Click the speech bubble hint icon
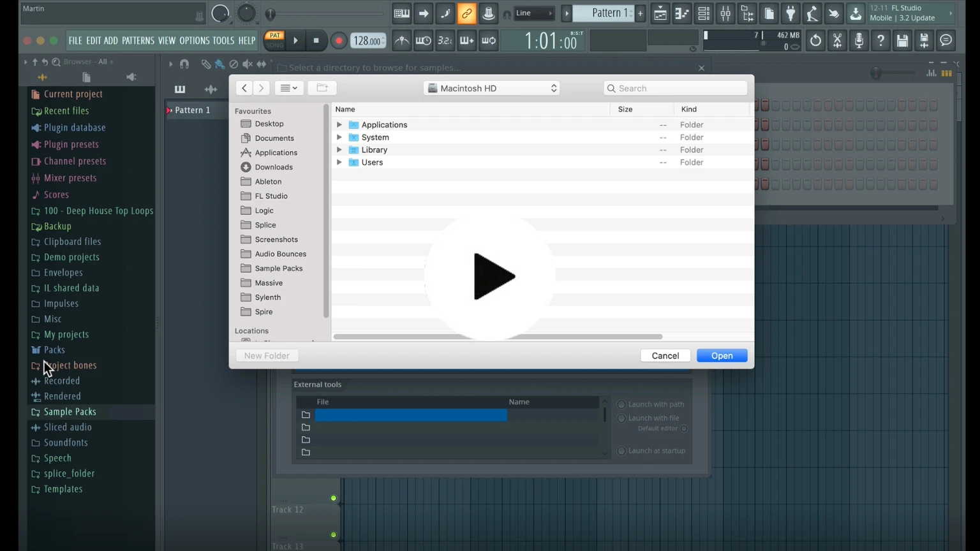980x551 pixels. (x=946, y=41)
